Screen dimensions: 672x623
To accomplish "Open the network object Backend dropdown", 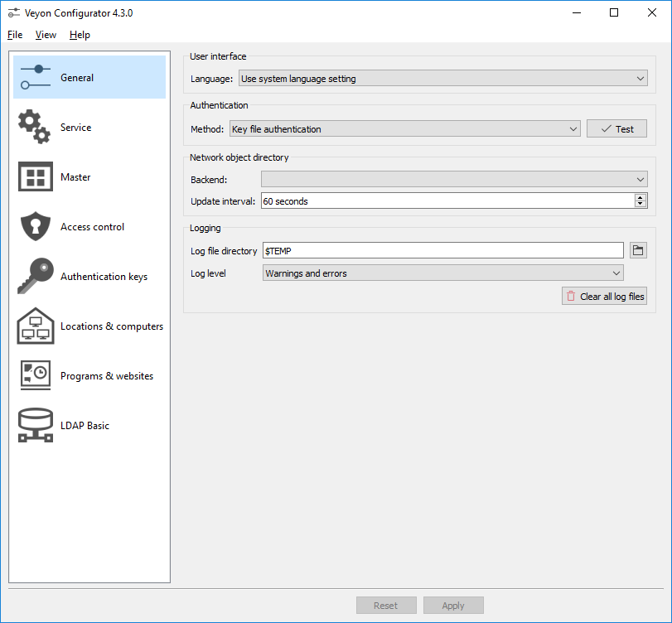I will click(x=454, y=179).
